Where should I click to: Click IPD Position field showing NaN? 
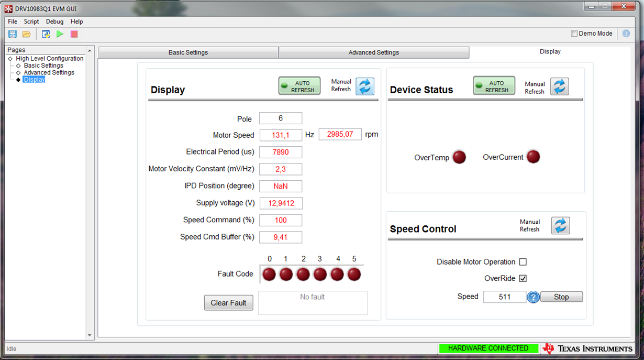281,186
